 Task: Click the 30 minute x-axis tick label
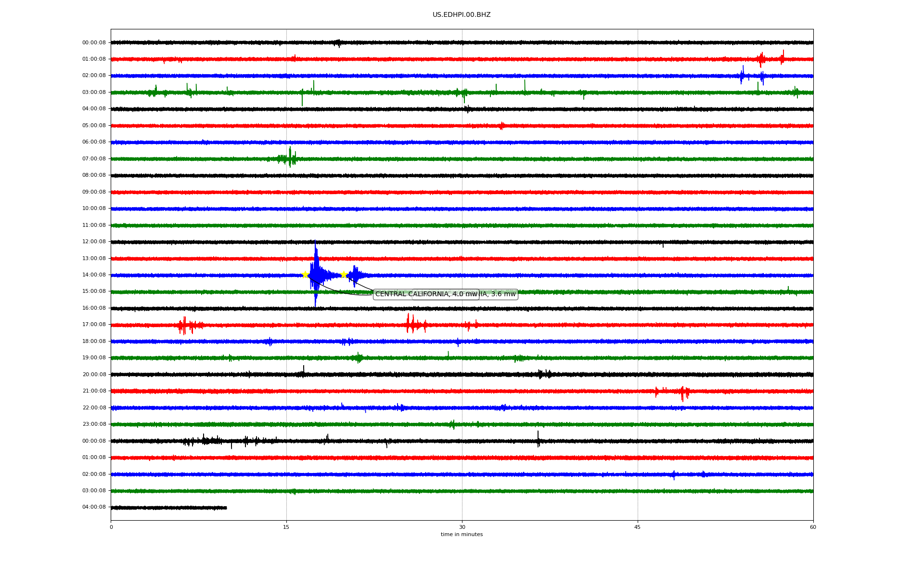point(462,527)
